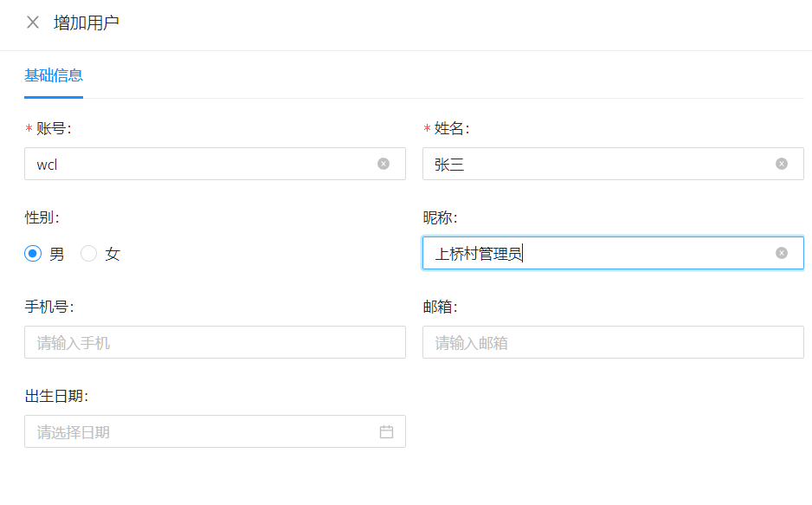Select the 女 radio button
The image size is (812, 505).
pyautogui.click(x=88, y=253)
